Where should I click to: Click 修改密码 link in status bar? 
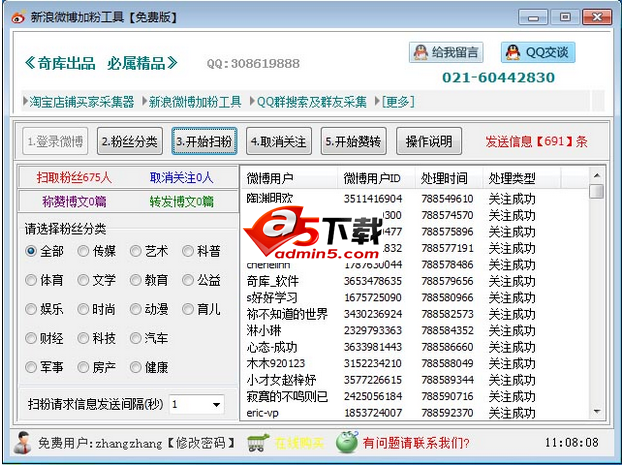(201, 443)
